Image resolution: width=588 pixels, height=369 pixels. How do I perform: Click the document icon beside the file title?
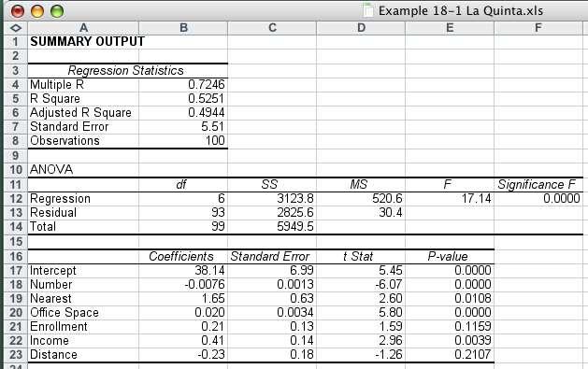[368, 9]
